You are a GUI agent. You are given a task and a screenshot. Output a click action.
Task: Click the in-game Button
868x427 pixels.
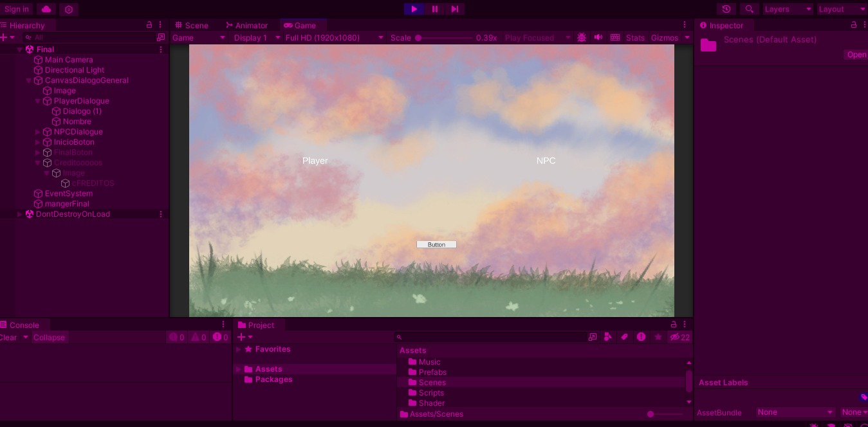click(436, 244)
